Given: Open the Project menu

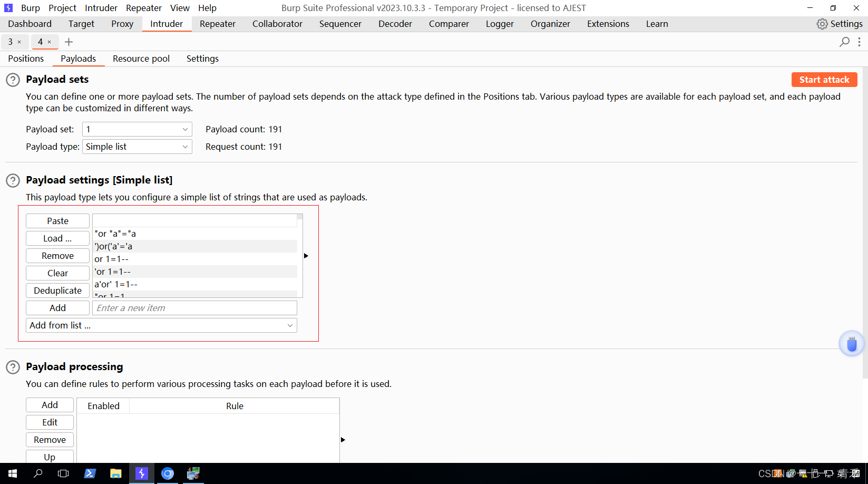Looking at the screenshot, I should [62, 8].
